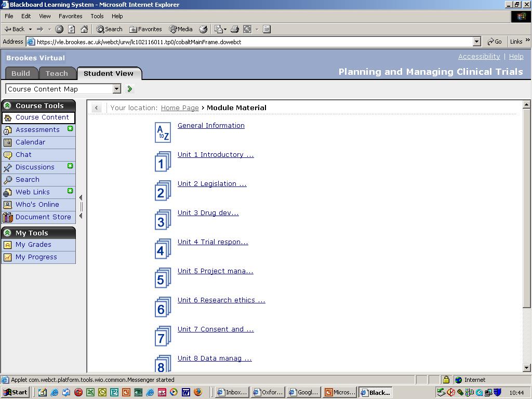Open the Back button history dropdown
Viewport: 532px width, 399px height.
[30, 29]
